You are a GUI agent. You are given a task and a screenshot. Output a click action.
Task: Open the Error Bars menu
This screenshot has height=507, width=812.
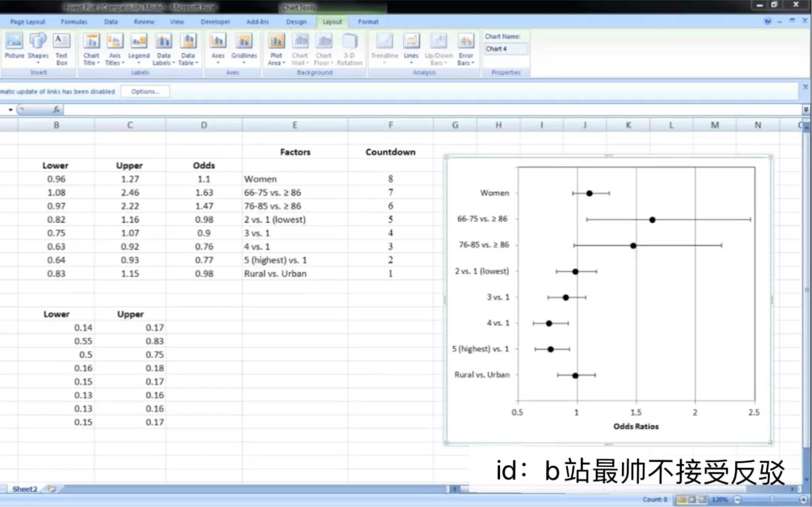click(466, 49)
